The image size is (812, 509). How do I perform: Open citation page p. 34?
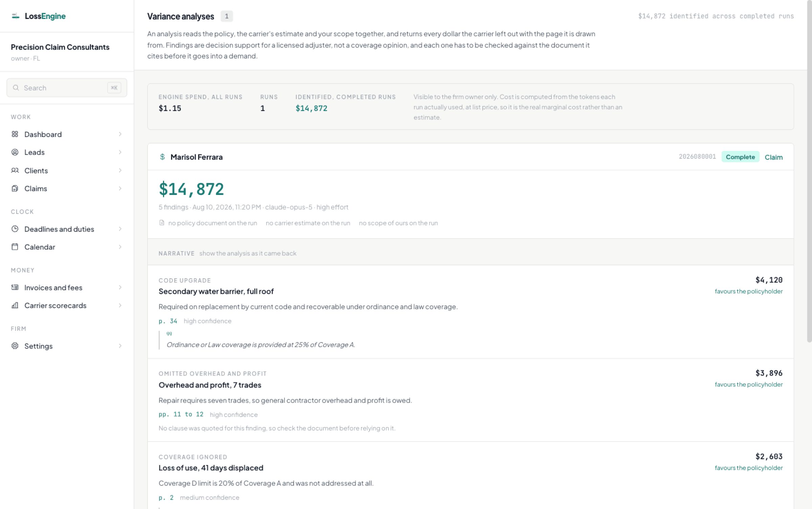[x=168, y=321]
